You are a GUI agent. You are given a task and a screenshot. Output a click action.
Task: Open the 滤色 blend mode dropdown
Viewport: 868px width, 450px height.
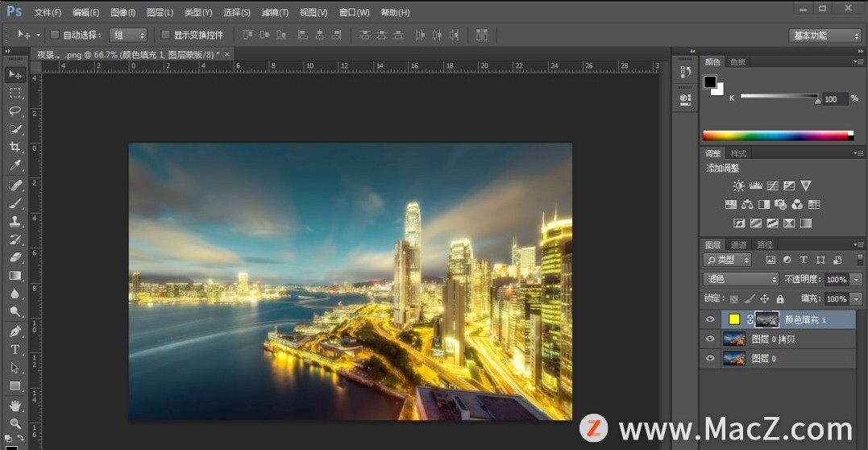coord(741,279)
